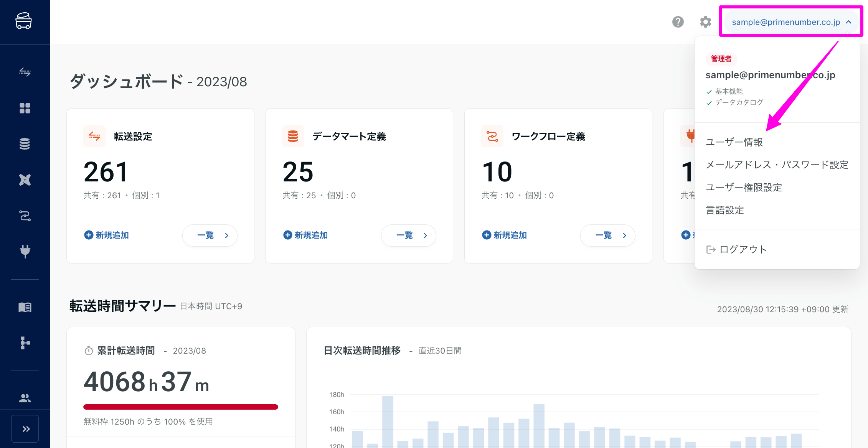Open transfer settings from sidebar arrows icon
Viewport: 868px width, 448px height.
click(x=25, y=72)
